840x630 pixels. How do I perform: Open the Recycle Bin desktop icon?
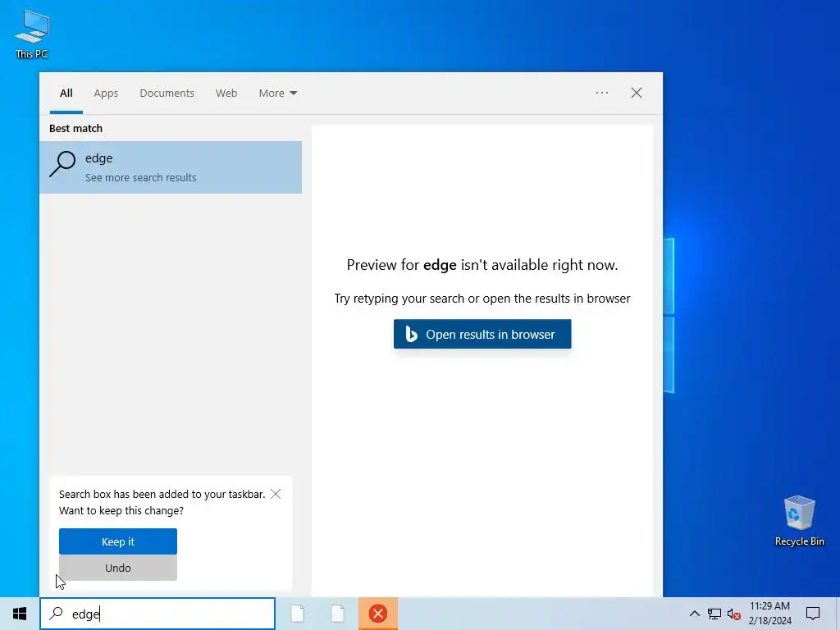coord(799,521)
